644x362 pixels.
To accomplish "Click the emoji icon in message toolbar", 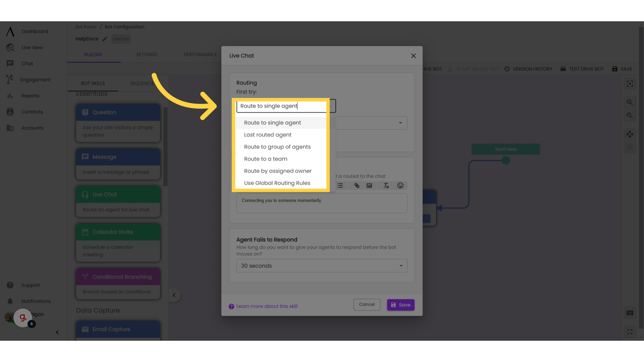I will coord(400,186).
